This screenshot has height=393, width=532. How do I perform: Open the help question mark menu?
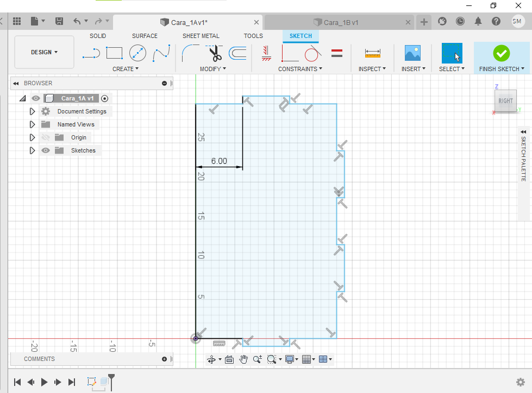coord(496,21)
